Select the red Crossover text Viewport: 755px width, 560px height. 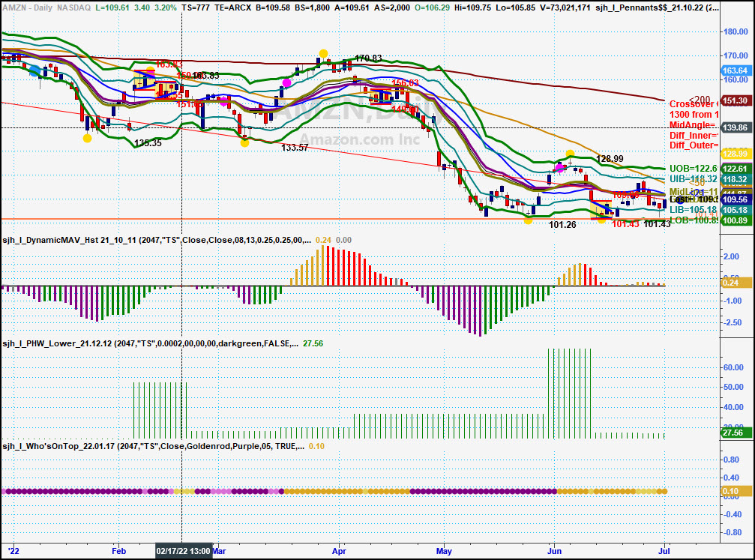point(694,104)
